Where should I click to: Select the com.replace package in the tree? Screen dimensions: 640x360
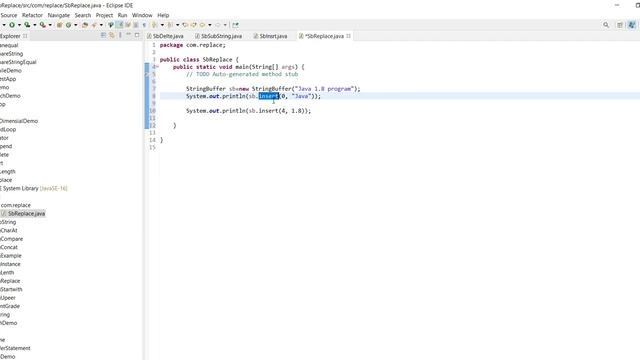tap(16, 205)
